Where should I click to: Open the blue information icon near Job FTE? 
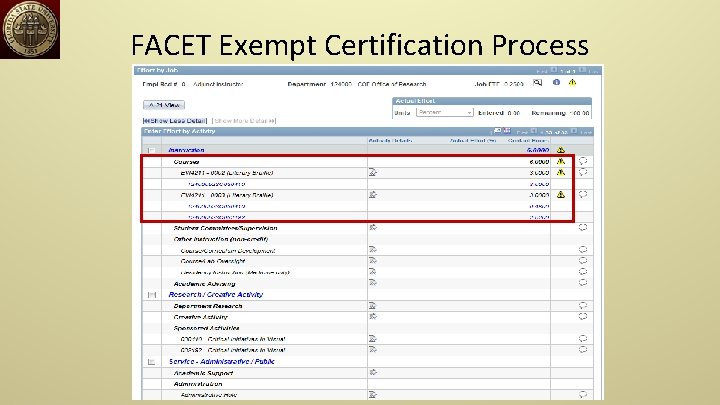pyautogui.click(x=556, y=82)
